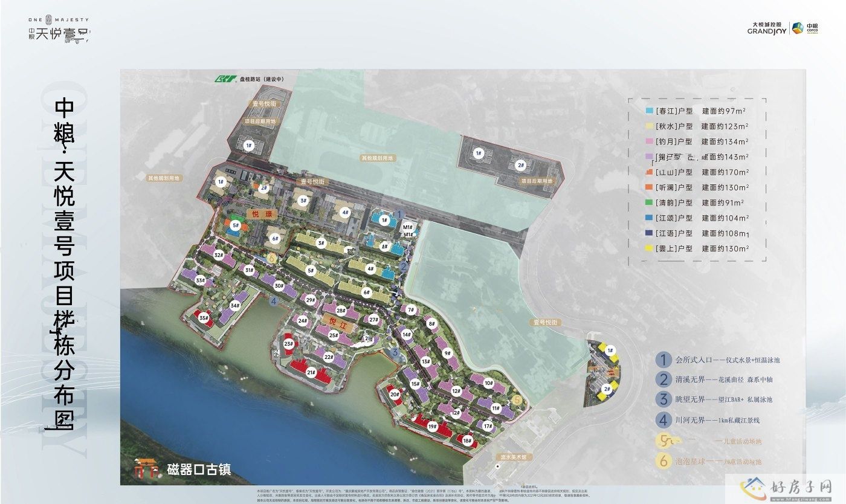Image resolution: width=846 pixels, height=504 pixels.
Task: Select the yellow 雲上 户型 legend swatch
Action: pyautogui.click(x=649, y=248)
